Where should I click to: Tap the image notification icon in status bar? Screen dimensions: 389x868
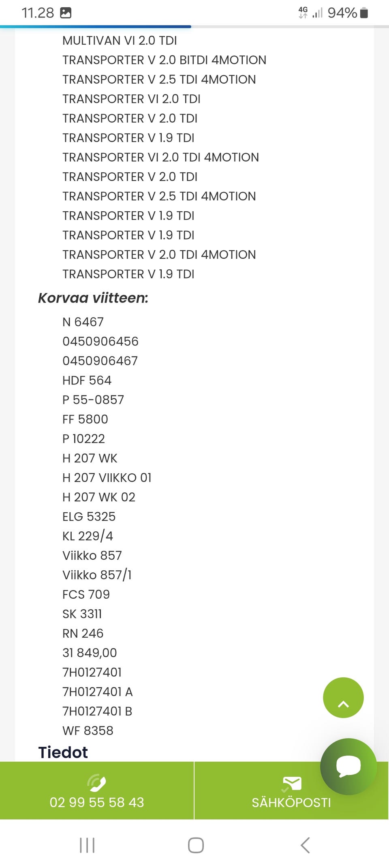[x=66, y=13]
